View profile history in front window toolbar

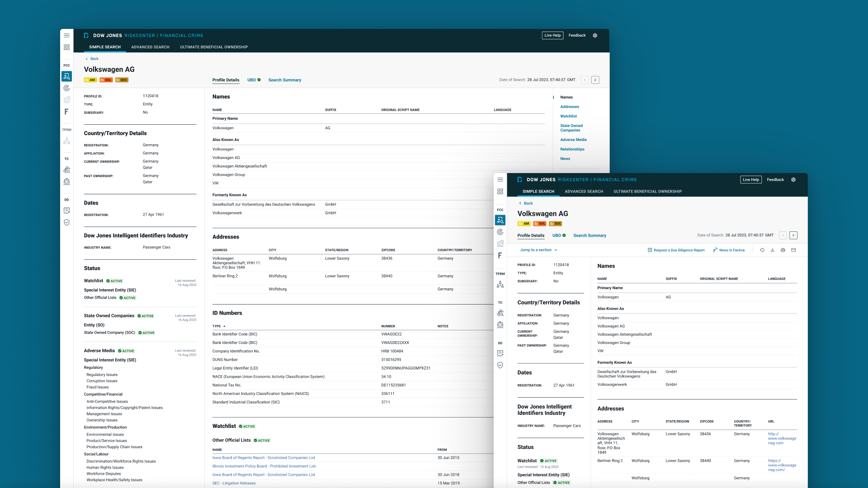pos(762,250)
